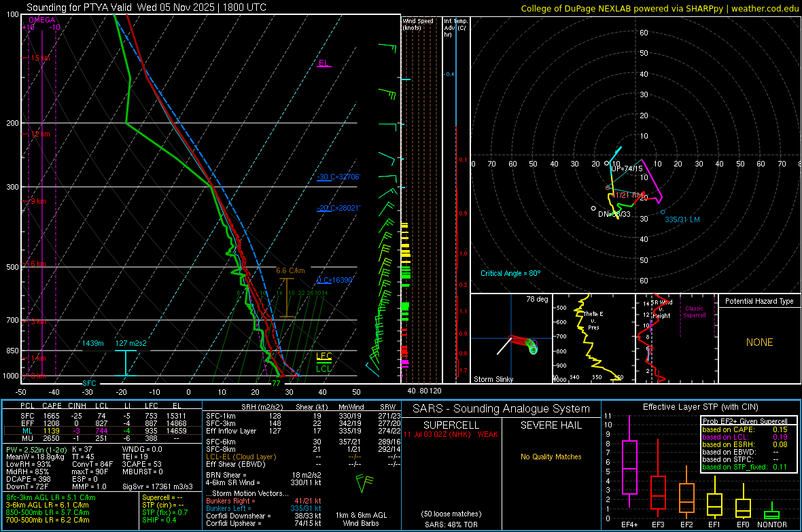Click the 'Bunkers Left =' storm motion row

[264, 508]
